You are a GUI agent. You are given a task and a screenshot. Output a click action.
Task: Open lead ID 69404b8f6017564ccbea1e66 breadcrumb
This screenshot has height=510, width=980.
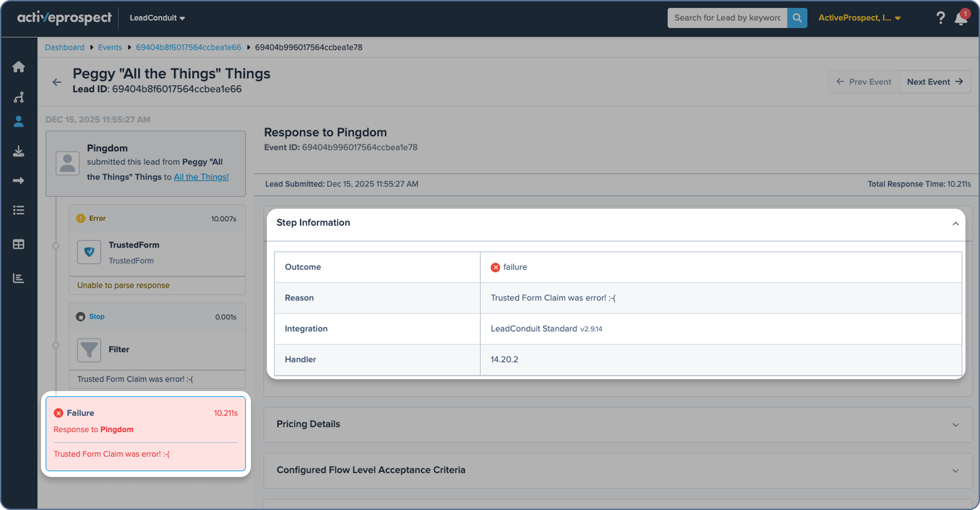click(188, 47)
